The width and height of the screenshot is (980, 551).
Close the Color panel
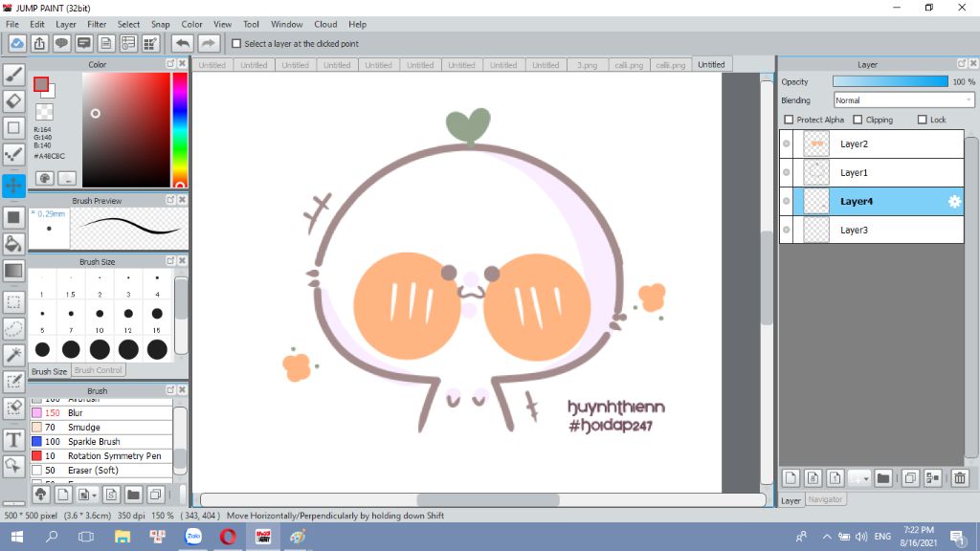tap(182, 64)
